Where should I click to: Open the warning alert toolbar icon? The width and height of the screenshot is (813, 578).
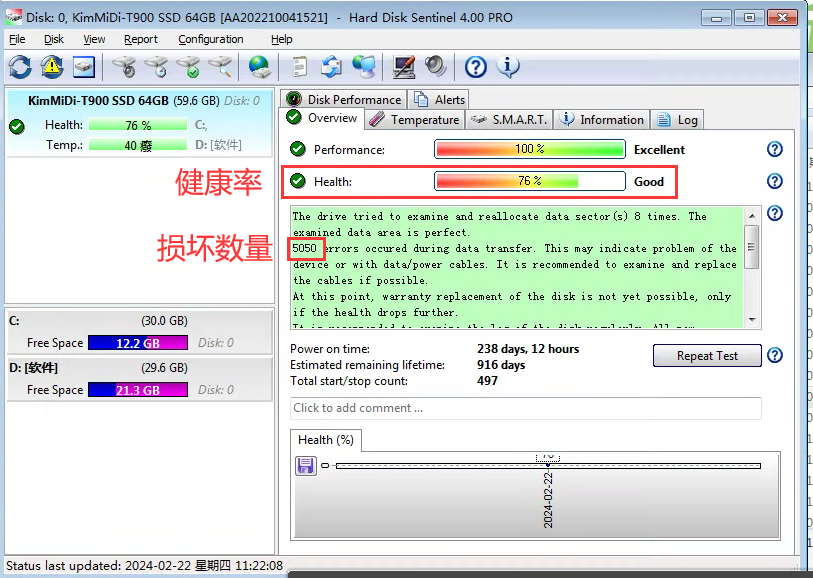coord(52,67)
